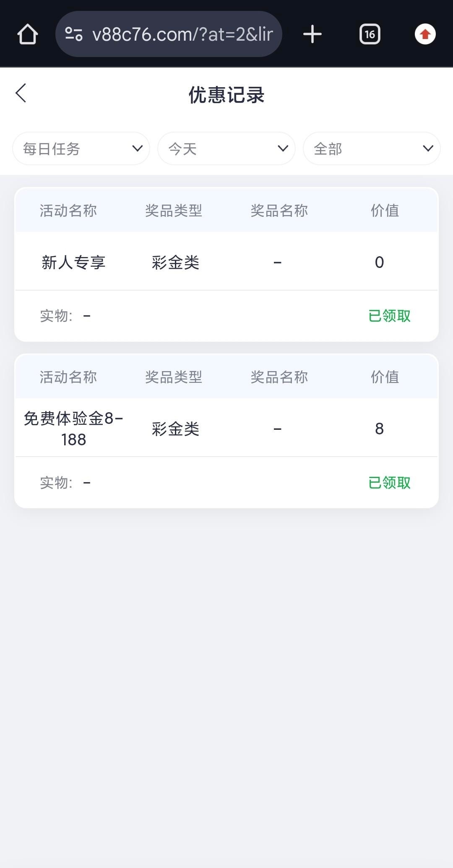Click the URL address bar
453x868 pixels.
[182, 34]
